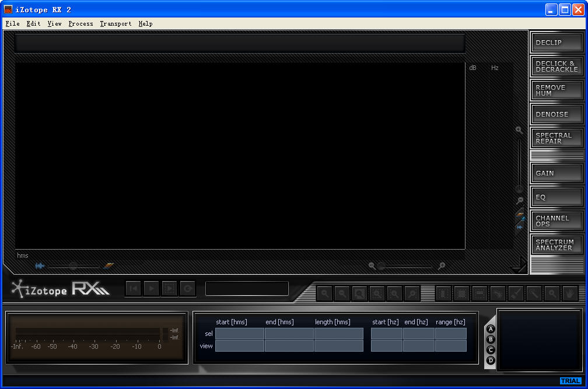The height and width of the screenshot is (389, 588).
Task: Adjust the waveform/spectrogram opacity slider
Action: [73, 266]
